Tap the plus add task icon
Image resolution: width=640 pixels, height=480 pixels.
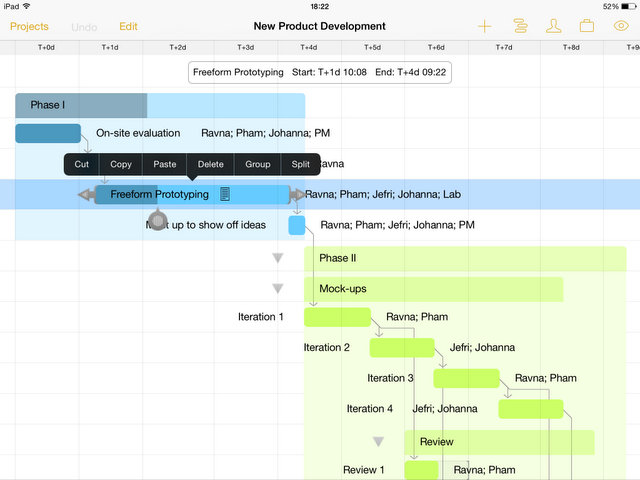point(484,27)
